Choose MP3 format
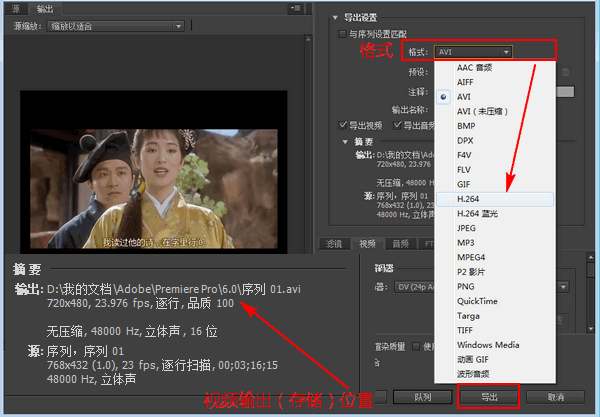 tap(495, 243)
